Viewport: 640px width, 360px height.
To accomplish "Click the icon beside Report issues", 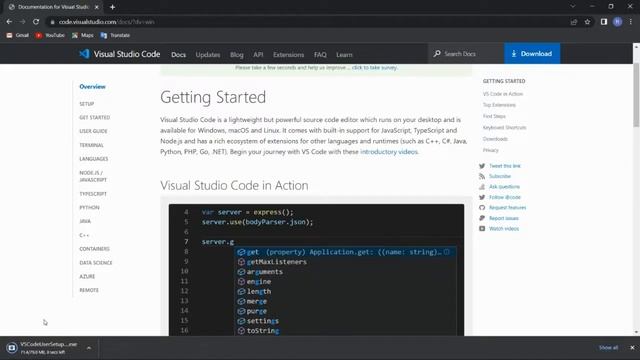I will [482, 218].
